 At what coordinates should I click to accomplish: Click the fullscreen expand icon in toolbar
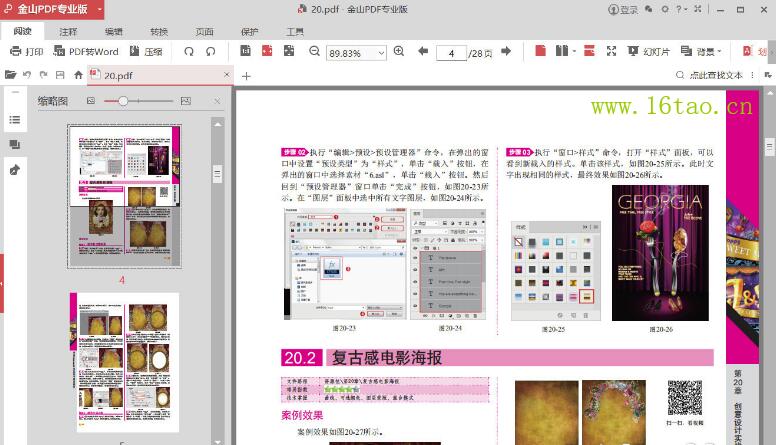point(612,51)
